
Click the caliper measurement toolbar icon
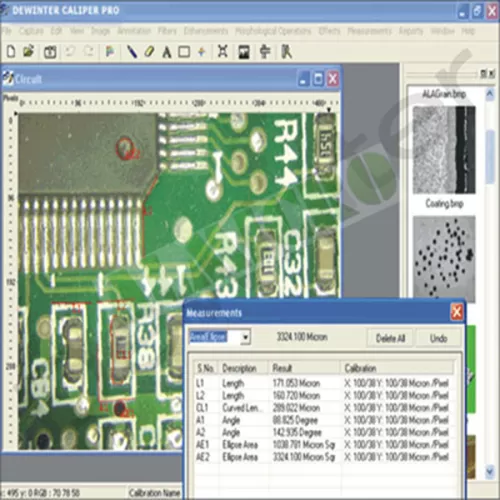pyautogui.click(x=265, y=52)
